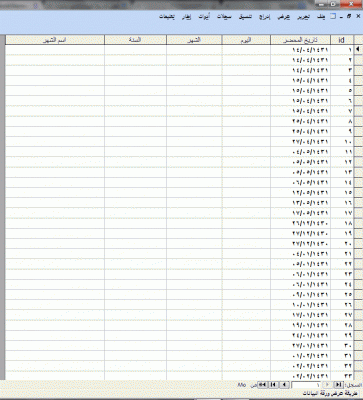
Task: Select row with id ١٨ via row selector
Action: 358,223
